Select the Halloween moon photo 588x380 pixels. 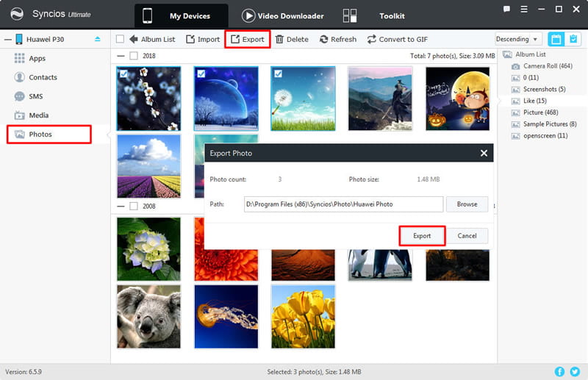pyautogui.click(x=457, y=98)
